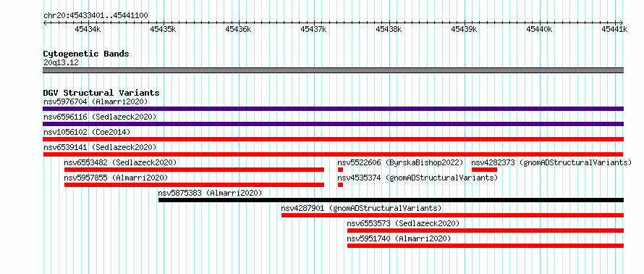The image size is (644, 274).
Task: Click nsv5875383 (Almarri2020) label
Action: click(210, 193)
